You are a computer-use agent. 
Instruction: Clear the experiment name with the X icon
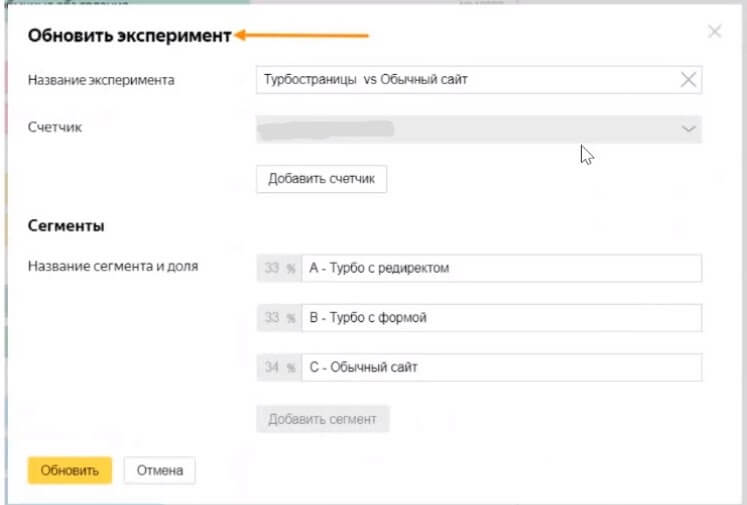[x=688, y=80]
